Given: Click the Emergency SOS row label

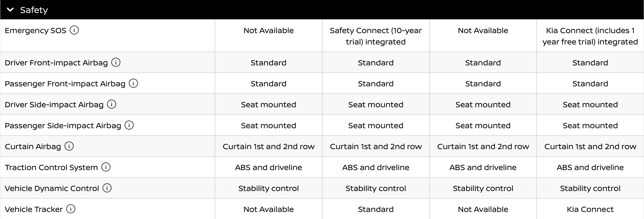Looking at the screenshot, I should click(x=35, y=31).
